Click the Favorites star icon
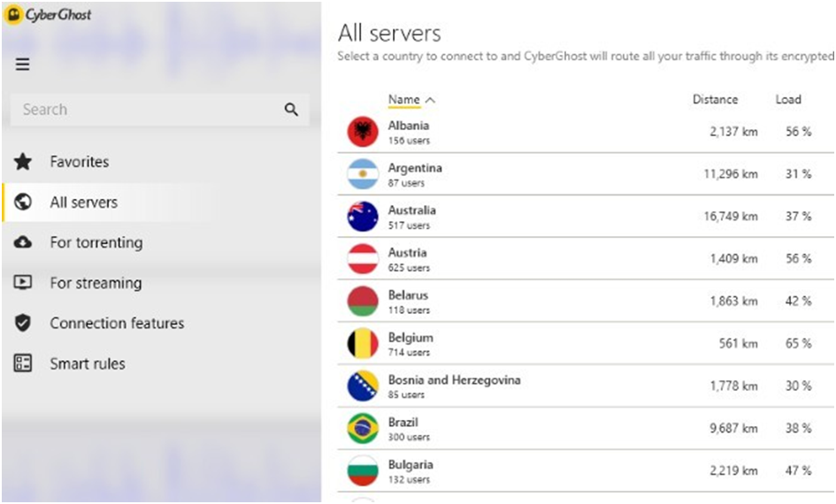Viewport: 836px width, 504px height. tap(23, 162)
